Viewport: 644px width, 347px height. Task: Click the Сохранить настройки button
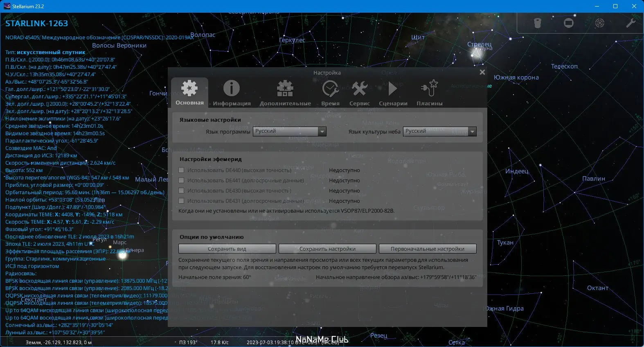tap(327, 249)
